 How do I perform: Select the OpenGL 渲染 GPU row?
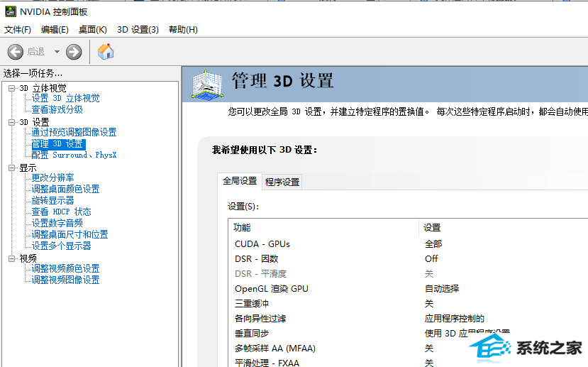coord(408,289)
